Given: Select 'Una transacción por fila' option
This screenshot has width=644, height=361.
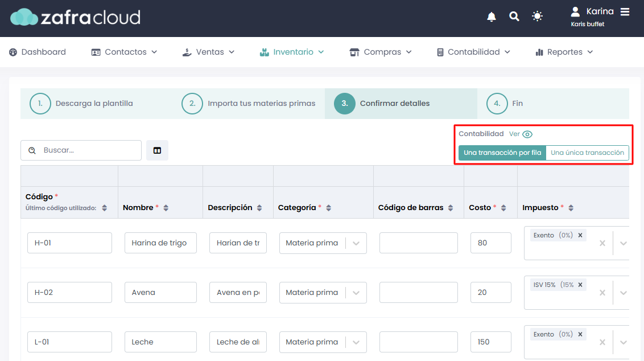Looking at the screenshot, I should (502, 153).
